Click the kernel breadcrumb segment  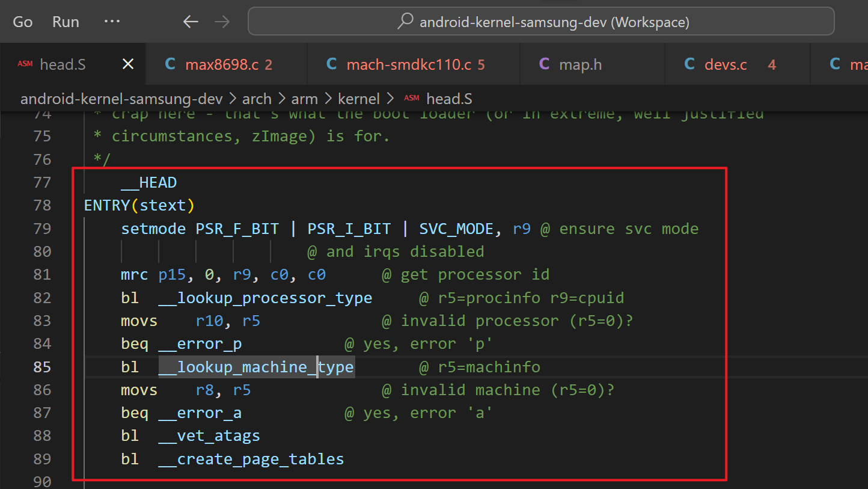click(359, 99)
